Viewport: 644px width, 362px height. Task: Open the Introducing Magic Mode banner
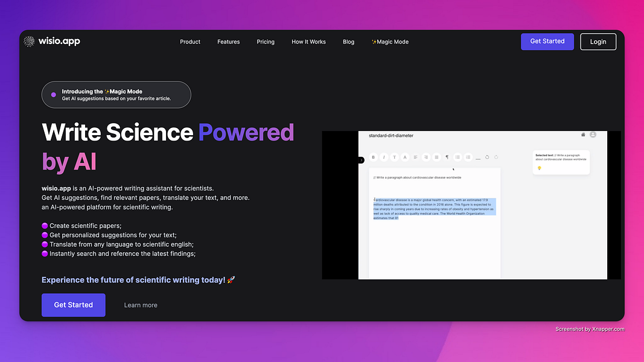tap(116, 95)
